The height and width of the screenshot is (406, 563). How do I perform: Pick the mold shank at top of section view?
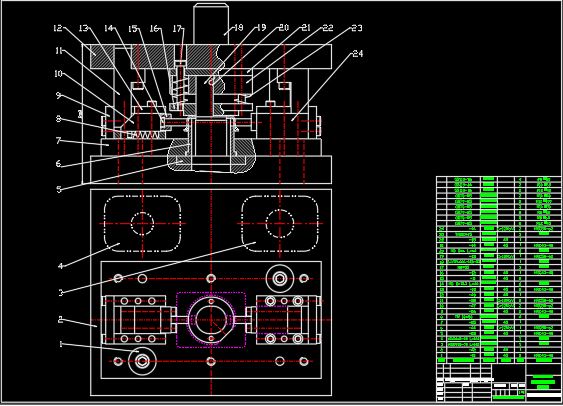click(211, 24)
